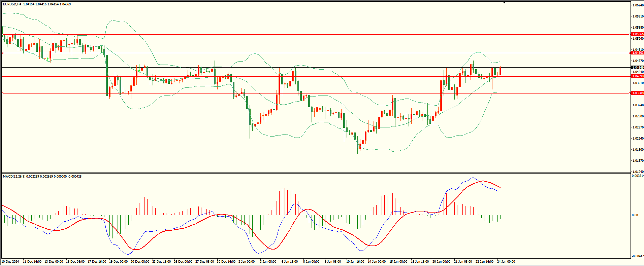Image resolution: width=644 pixels, height=266 pixels.
Task: Click the 23 Dec 16:00 time label
Action: tap(161, 262)
